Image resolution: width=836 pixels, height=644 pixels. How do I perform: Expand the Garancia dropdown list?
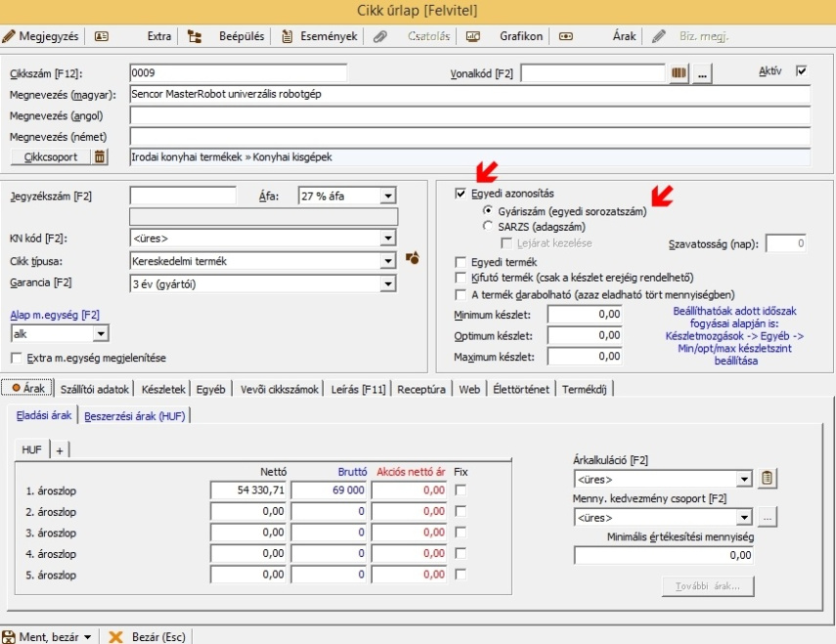coord(388,284)
